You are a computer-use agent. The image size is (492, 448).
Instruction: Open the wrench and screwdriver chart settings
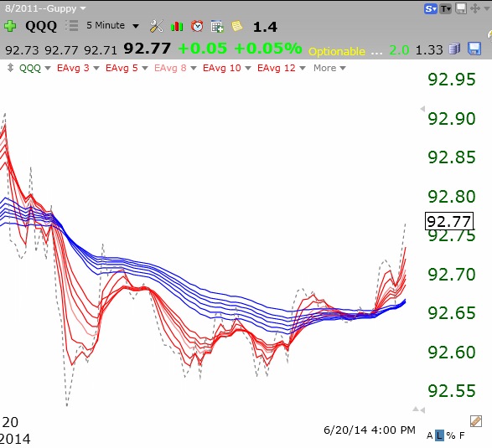click(x=156, y=26)
